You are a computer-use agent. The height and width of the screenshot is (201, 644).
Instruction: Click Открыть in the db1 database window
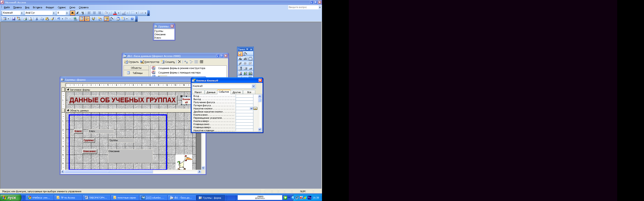tap(131, 62)
